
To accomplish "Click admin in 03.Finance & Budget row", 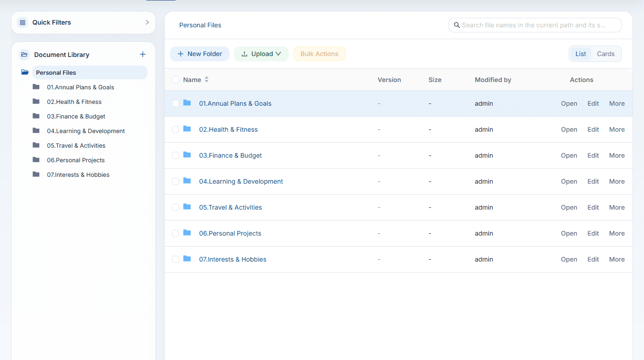I will (484, 155).
